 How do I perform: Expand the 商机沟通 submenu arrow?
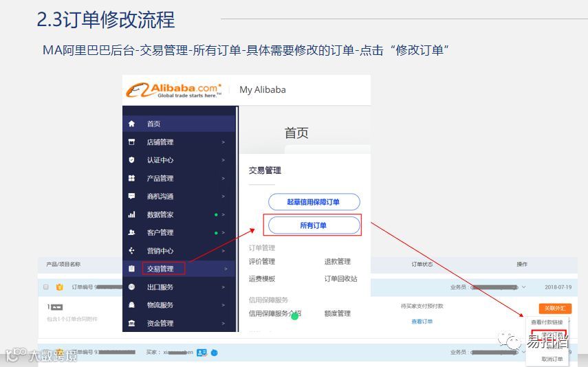223,196
